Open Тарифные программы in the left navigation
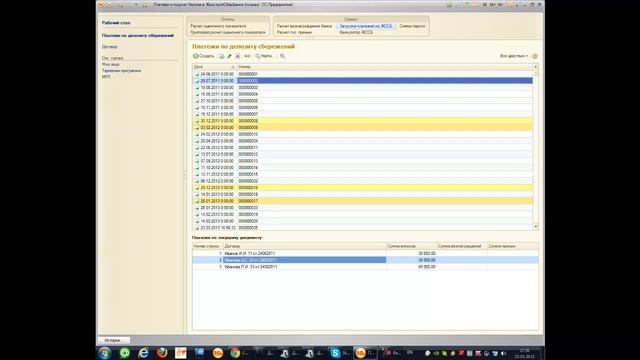640x360 pixels. [121, 71]
